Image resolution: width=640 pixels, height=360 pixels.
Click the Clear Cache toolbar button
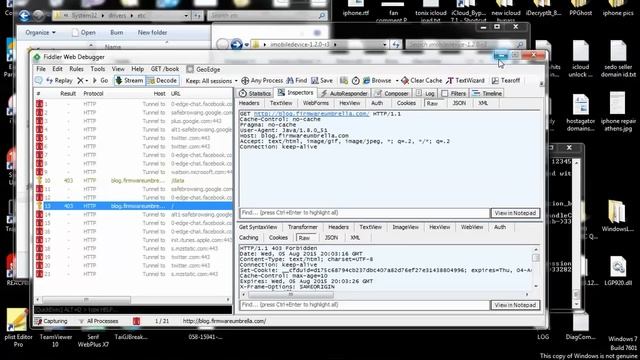[422, 80]
